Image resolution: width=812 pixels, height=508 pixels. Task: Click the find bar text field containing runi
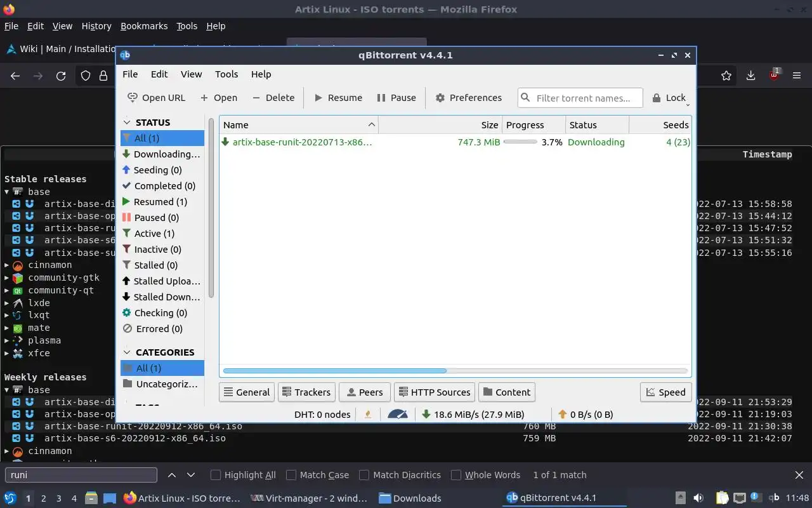[x=81, y=475]
